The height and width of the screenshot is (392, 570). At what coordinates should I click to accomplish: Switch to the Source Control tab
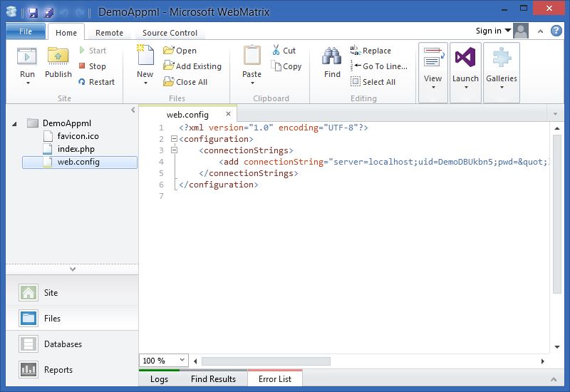tap(170, 33)
